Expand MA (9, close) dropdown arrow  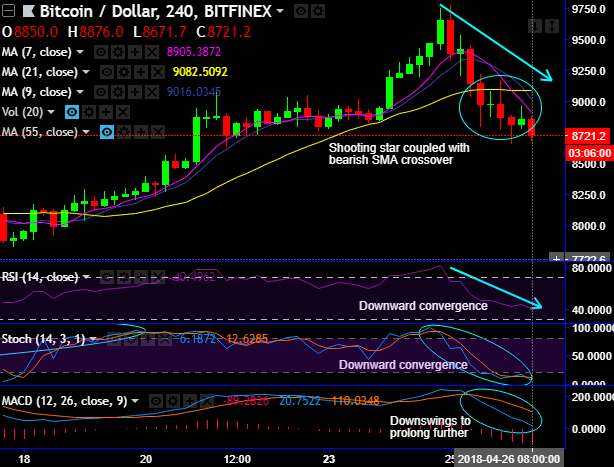[x=80, y=92]
